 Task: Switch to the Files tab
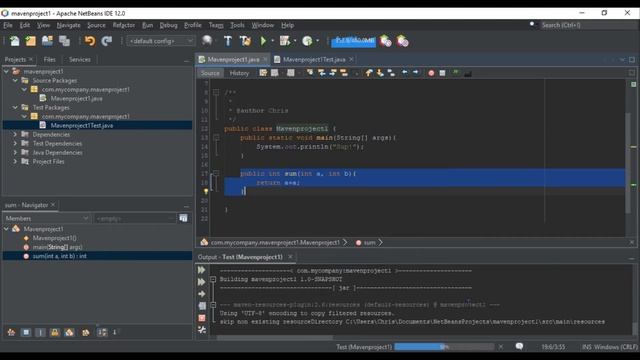click(49, 60)
